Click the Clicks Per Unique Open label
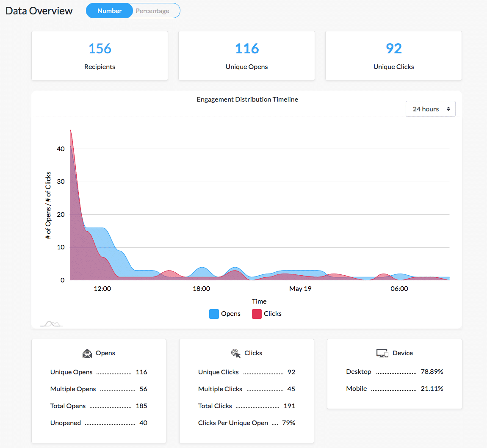The height and width of the screenshot is (448, 487). tap(233, 423)
